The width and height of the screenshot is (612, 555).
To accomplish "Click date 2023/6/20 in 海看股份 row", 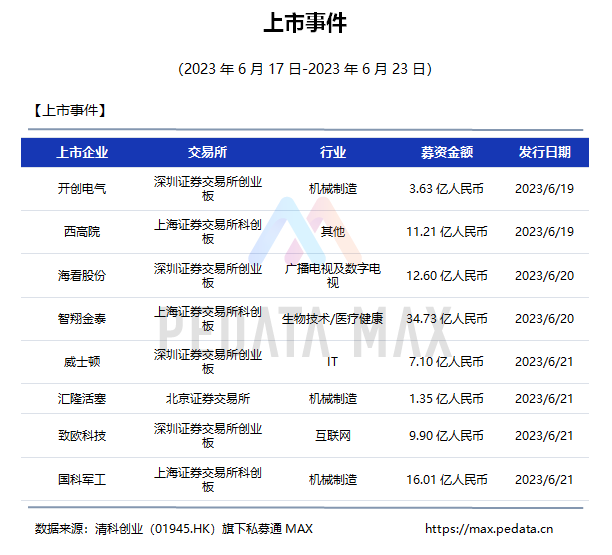I will pyautogui.click(x=544, y=276).
